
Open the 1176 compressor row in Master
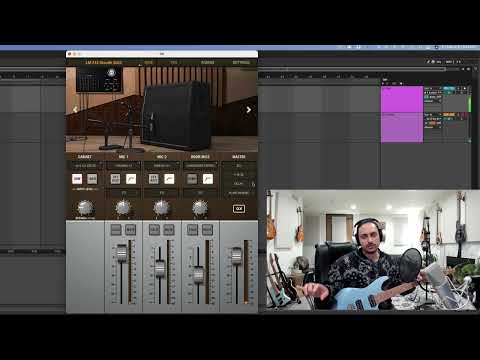point(239,174)
